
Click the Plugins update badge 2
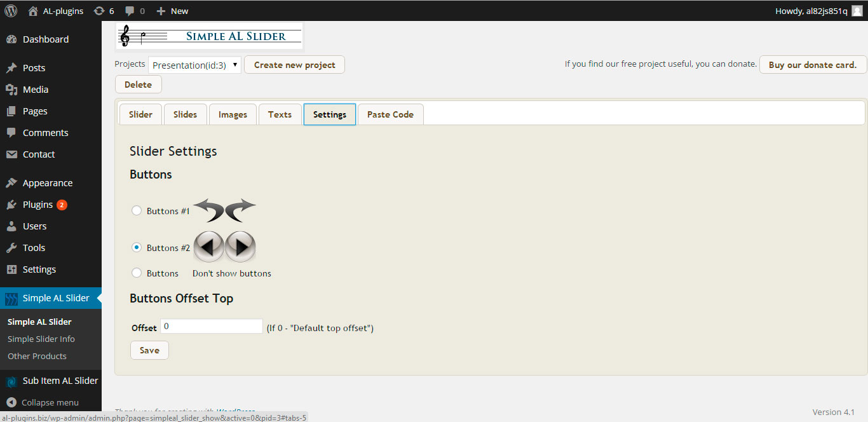click(62, 205)
